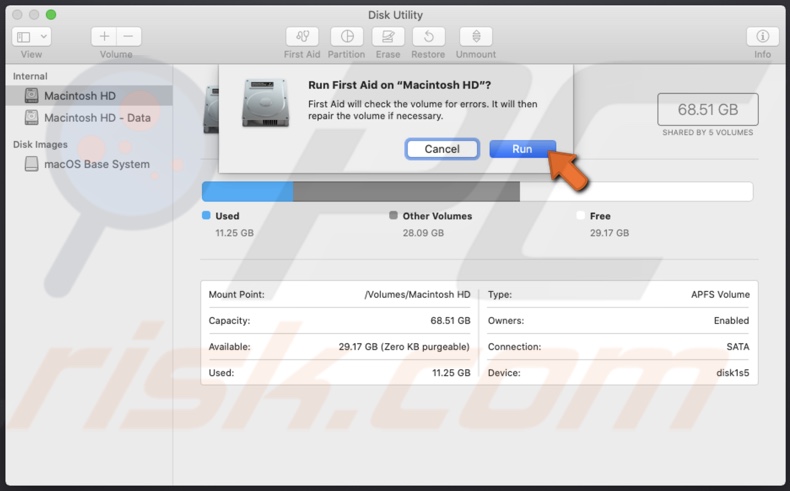Click the 68.51 GB capacity box
The width and height of the screenshot is (790, 491).
click(x=707, y=109)
